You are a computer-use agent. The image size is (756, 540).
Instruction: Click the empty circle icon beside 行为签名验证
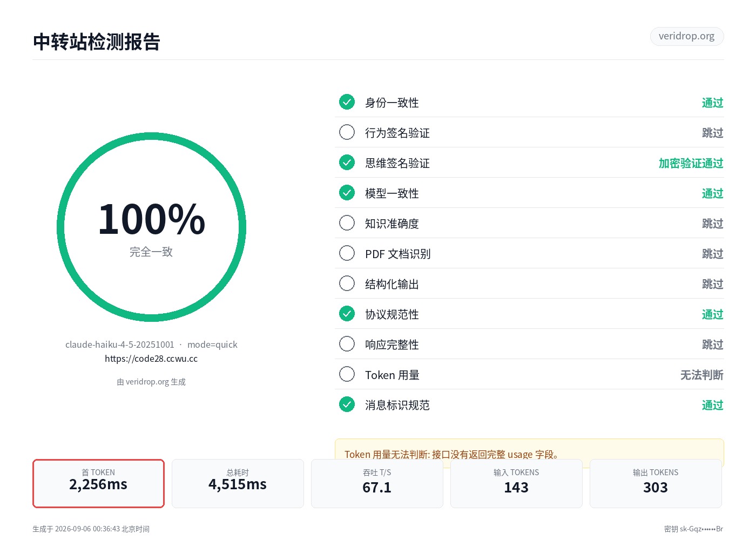pos(347,132)
